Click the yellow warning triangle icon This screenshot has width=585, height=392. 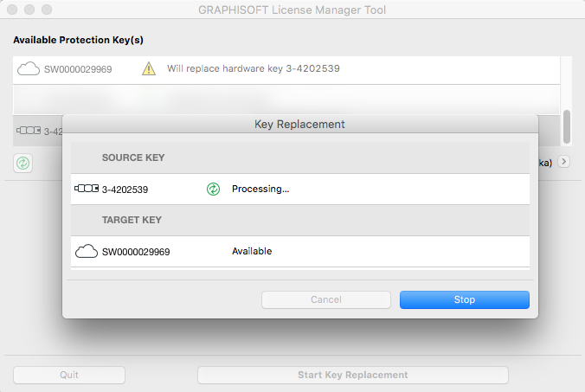pyautogui.click(x=149, y=69)
